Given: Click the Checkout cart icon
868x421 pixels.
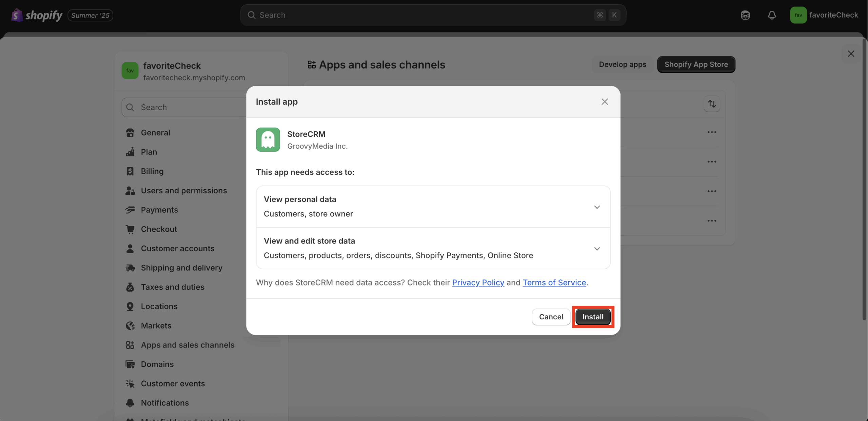Looking at the screenshot, I should coord(130,229).
